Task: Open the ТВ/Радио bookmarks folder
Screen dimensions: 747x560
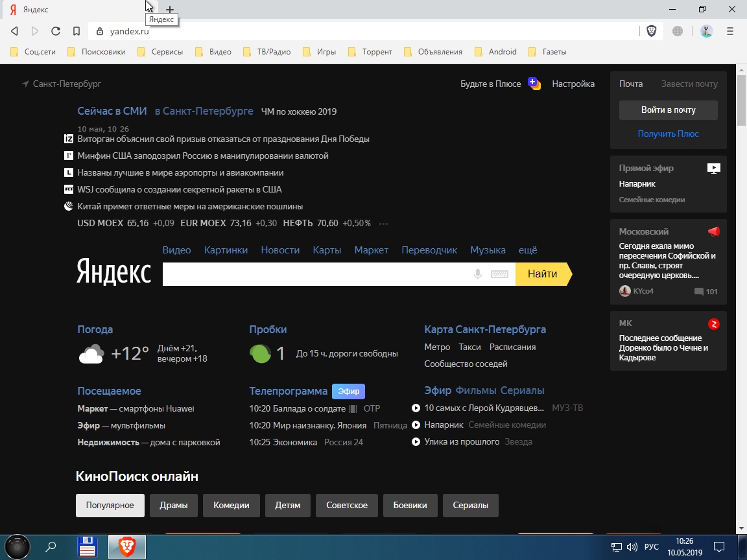Action: click(x=267, y=52)
